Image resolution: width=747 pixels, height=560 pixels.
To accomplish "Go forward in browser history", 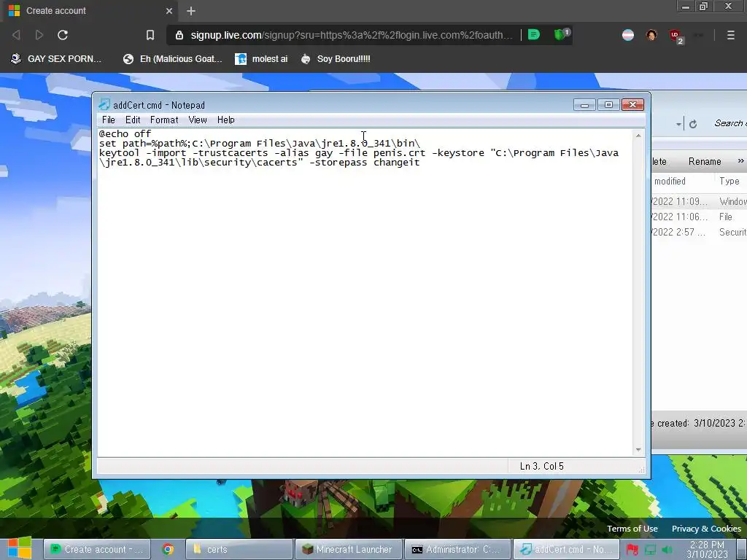I will point(39,35).
